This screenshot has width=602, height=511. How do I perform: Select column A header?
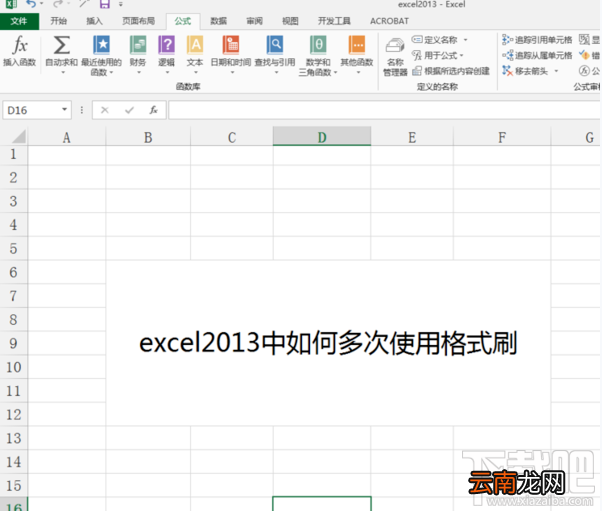click(67, 137)
